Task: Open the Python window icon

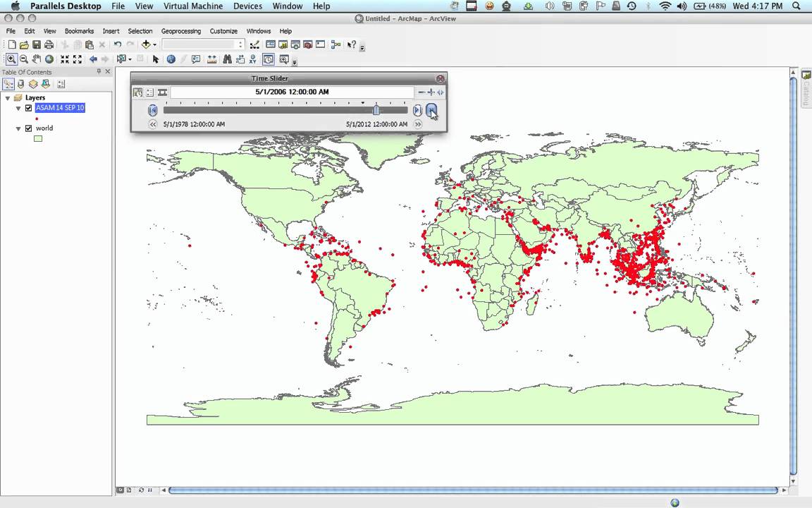Action: click(321, 44)
